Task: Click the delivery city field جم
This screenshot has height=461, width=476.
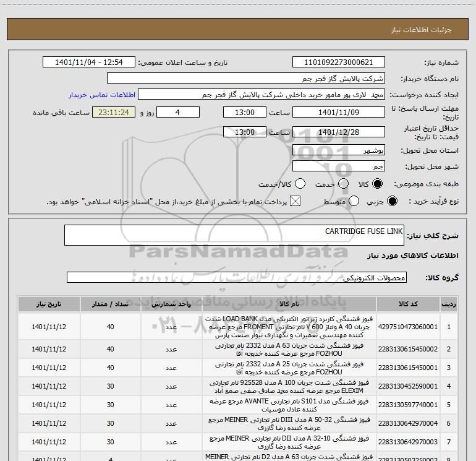Action: tap(339, 166)
